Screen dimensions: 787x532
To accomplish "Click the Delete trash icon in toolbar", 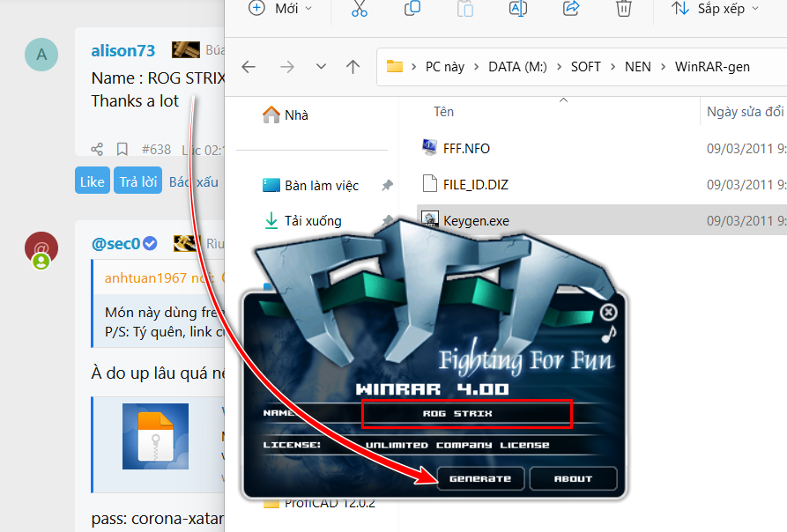I will point(623,9).
